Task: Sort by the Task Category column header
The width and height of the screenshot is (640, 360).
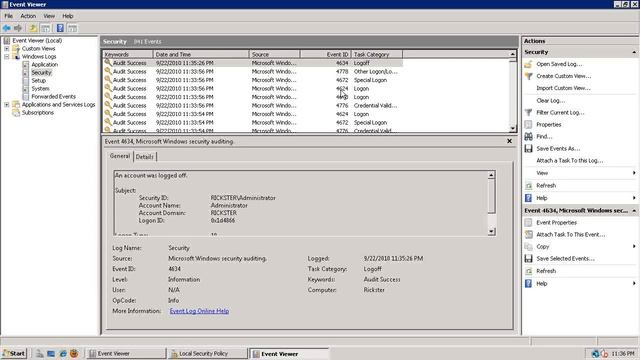Action: [x=376, y=54]
